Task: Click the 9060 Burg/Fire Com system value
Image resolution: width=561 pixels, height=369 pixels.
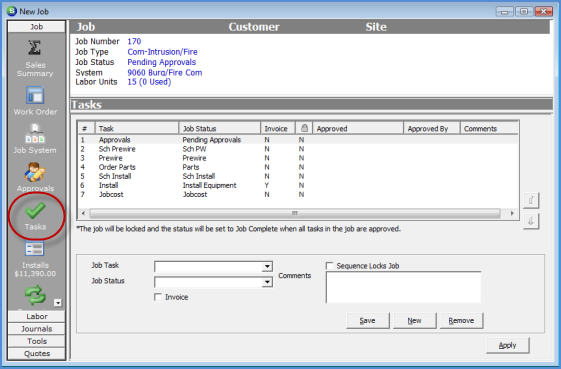Action: pos(165,73)
